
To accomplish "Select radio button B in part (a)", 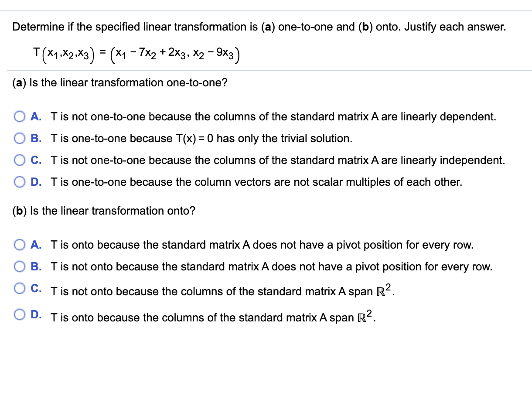I will [19, 138].
